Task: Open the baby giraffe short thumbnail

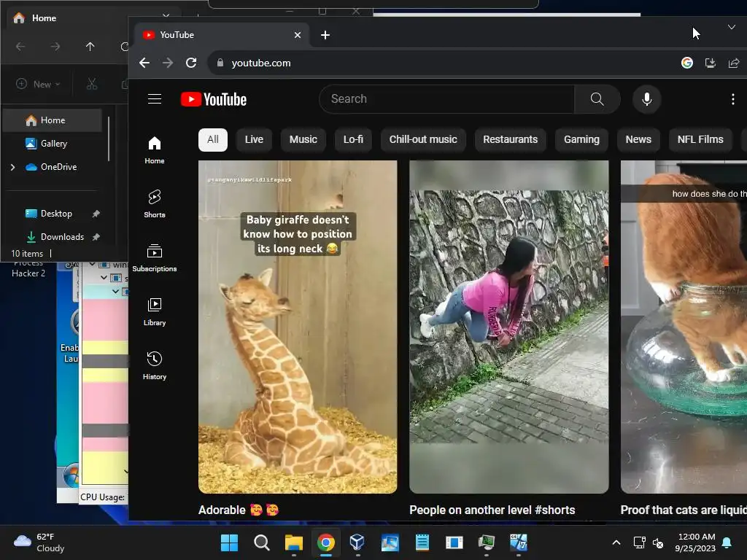Action: pyautogui.click(x=298, y=327)
